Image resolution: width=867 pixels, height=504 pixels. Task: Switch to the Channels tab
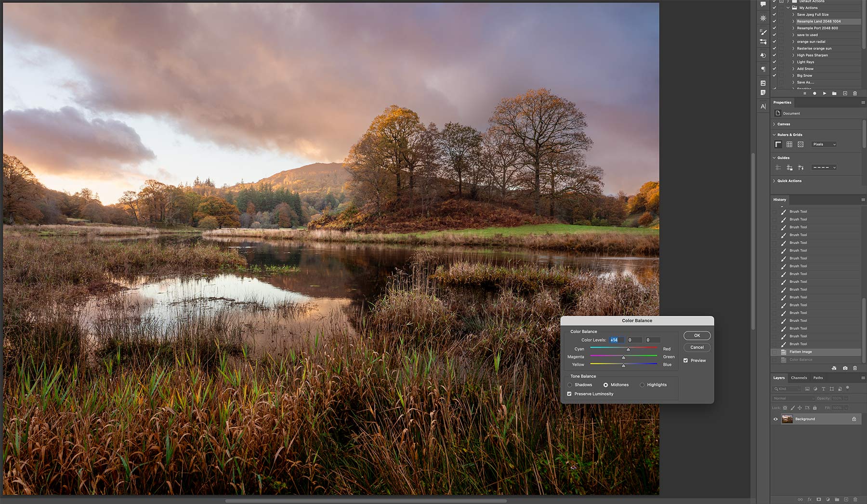pyautogui.click(x=799, y=378)
